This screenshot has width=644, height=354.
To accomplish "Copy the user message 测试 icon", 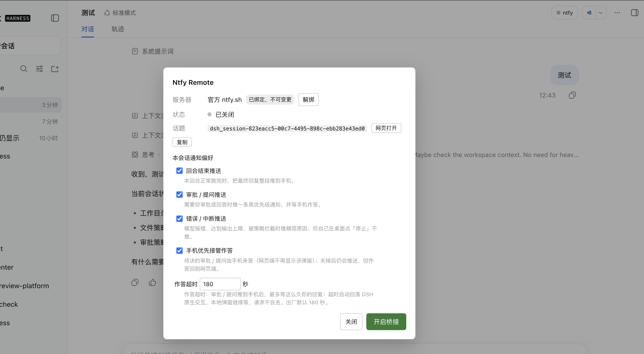I will pos(572,95).
